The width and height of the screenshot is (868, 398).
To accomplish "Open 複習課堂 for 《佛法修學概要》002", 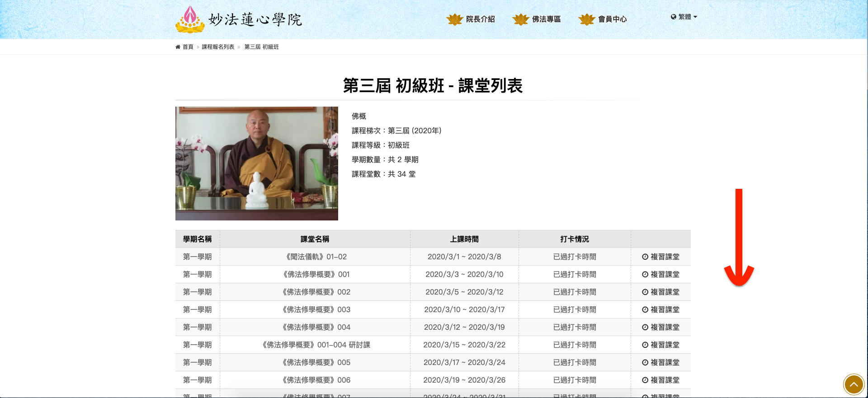I will 660,292.
